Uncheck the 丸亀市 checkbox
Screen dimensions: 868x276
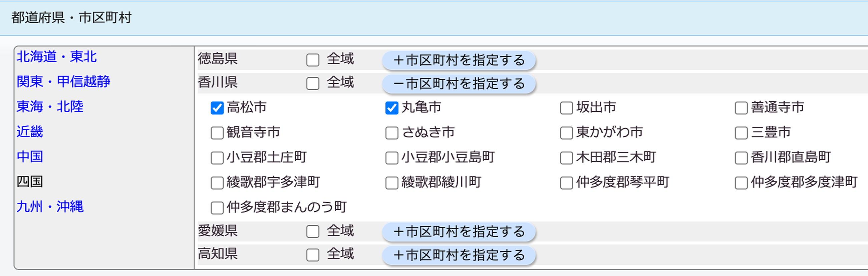391,108
